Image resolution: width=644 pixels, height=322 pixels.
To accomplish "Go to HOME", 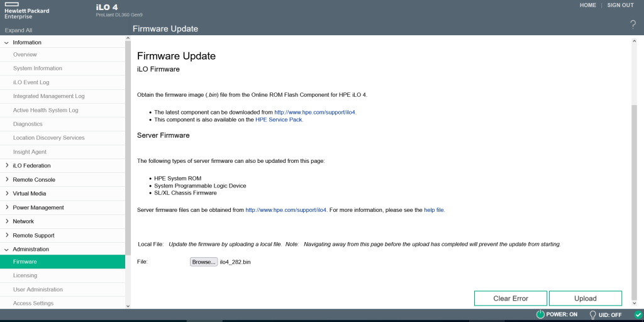I will (x=588, y=5).
